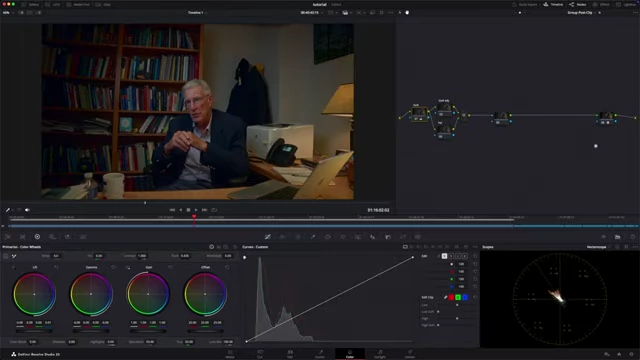Toggle red channel in Soft Clip
Viewport: 640px width, 360px height.
[451, 297]
